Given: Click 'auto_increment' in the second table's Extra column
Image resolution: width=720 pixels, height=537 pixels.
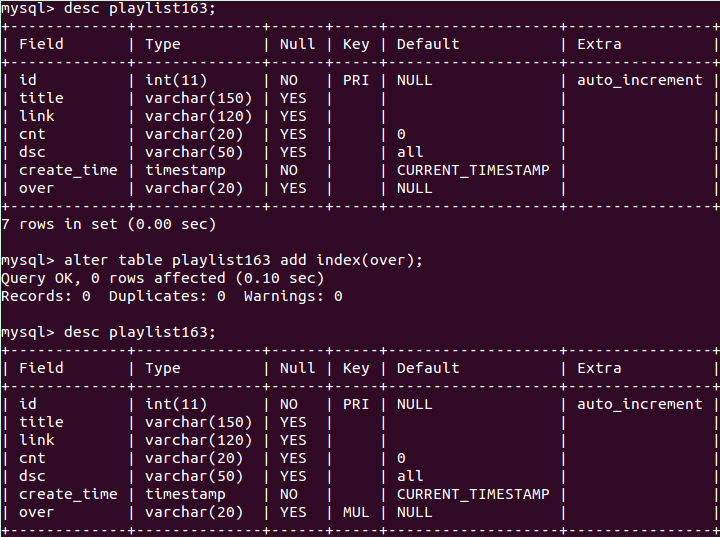Looking at the screenshot, I should (x=640, y=404).
